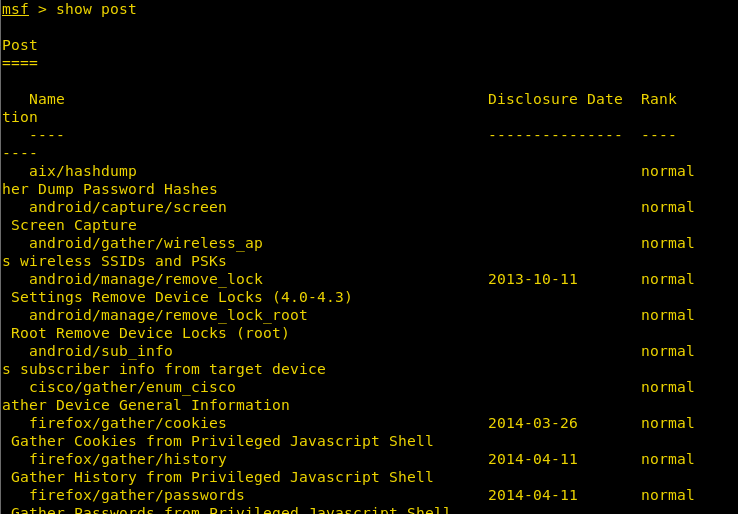The width and height of the screenshot is (738, 514).
Task: Click the 'normal' rank for cisco/gather/enum_cisco
Action: tap(668, 387)
